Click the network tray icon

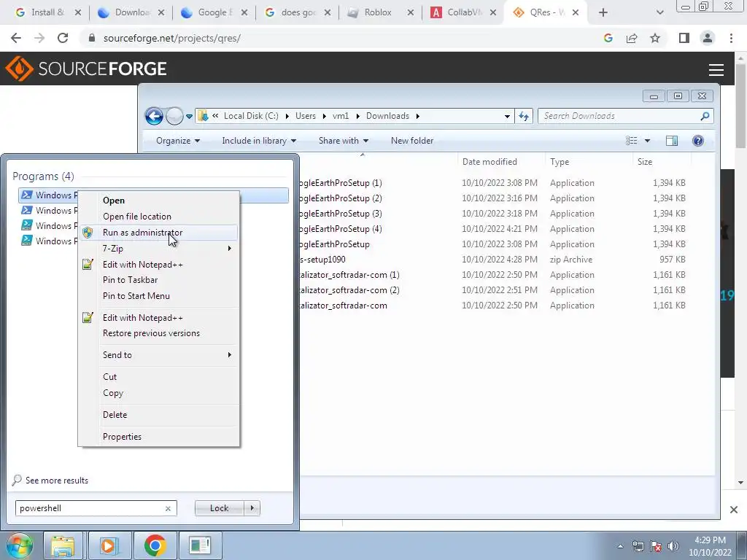(x=638, y=546)
